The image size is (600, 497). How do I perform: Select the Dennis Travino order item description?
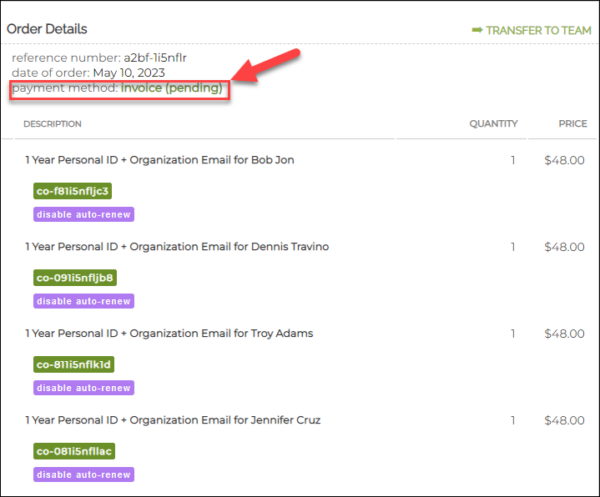[176, 247]
